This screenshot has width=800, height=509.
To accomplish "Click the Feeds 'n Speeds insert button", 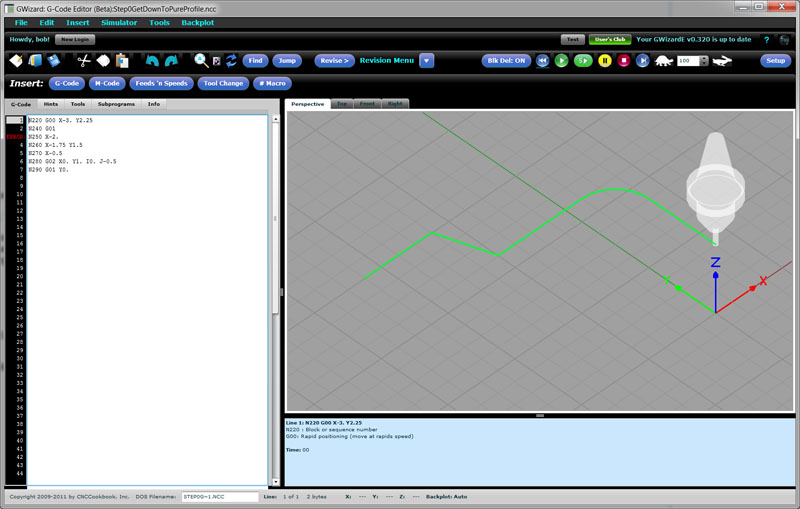I will (x=162, y=83).
